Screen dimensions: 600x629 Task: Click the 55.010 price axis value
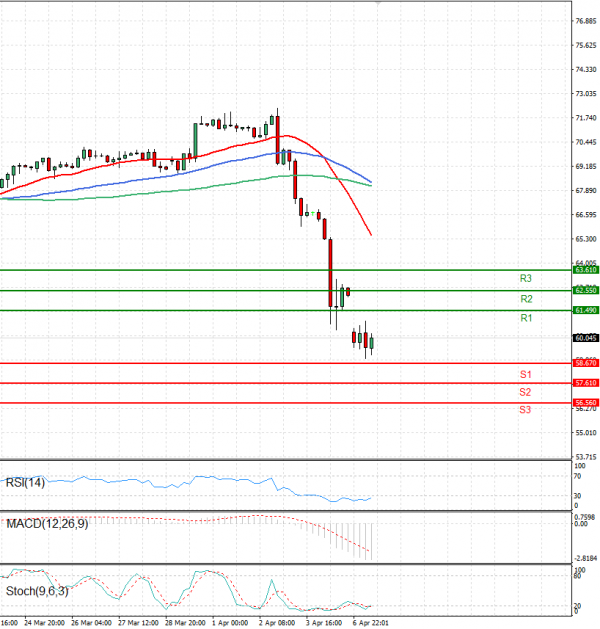pos(586,433)
